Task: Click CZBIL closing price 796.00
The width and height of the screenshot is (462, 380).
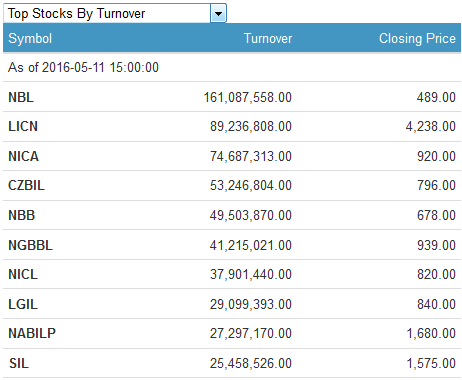Action: (x=436, y=185)
